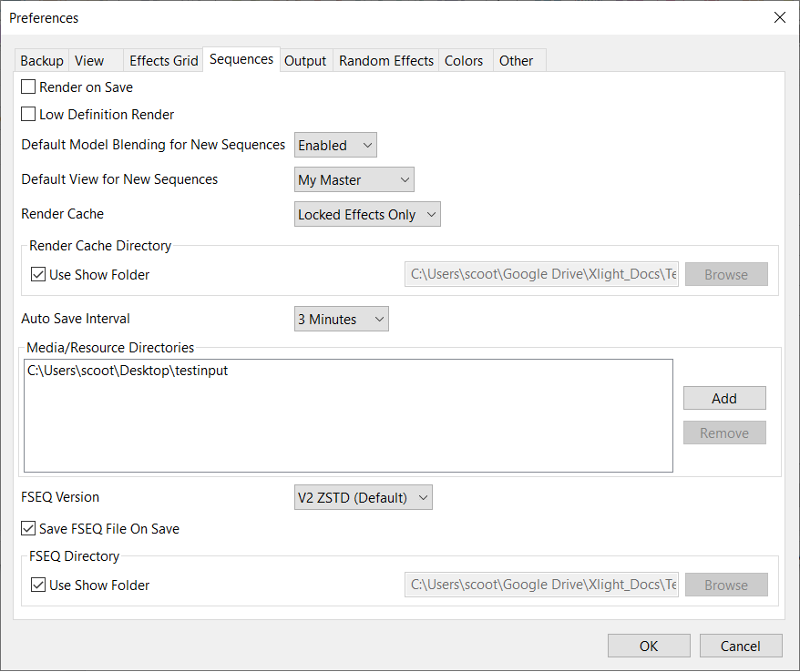800x672 pixels.
Task: Open the View tab
Action: pos(89,61)
